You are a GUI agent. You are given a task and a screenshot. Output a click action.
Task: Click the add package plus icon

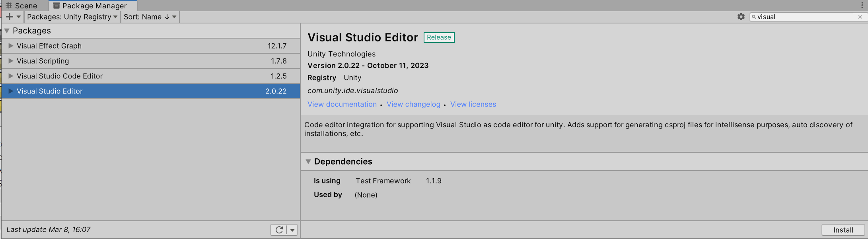pyautogui.click(x=10, y=17)
